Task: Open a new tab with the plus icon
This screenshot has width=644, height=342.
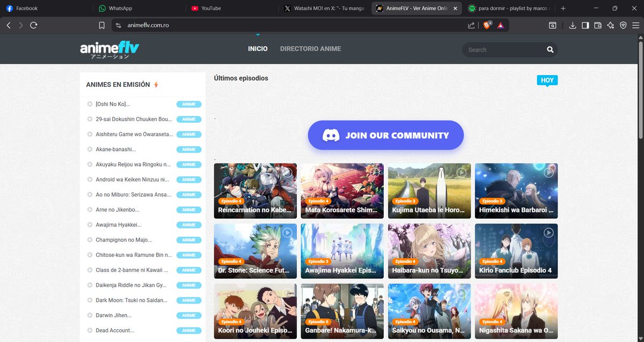Action: (563, 9)
